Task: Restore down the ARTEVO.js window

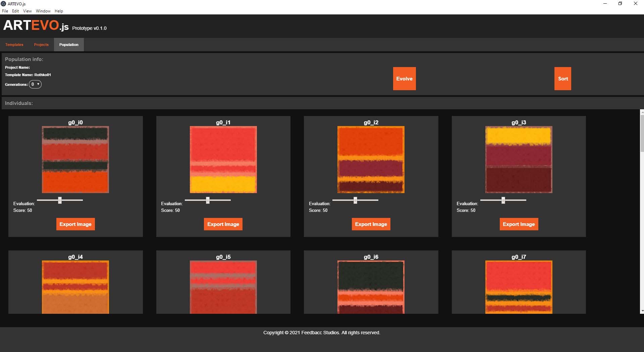Action: point(620,4)
